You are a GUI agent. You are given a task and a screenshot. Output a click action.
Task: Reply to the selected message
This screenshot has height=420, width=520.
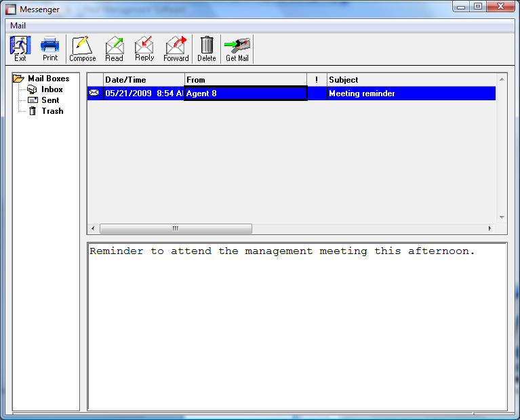[144, 48]
